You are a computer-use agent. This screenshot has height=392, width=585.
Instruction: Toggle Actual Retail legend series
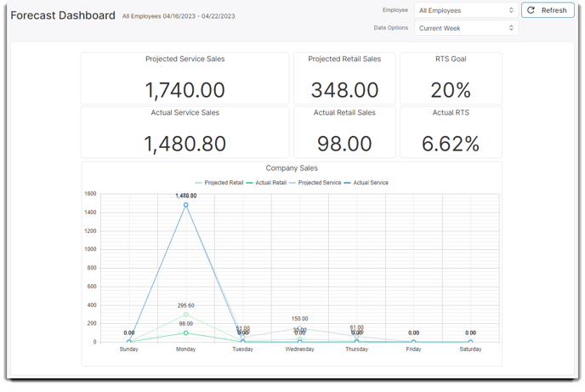(266, 183)
